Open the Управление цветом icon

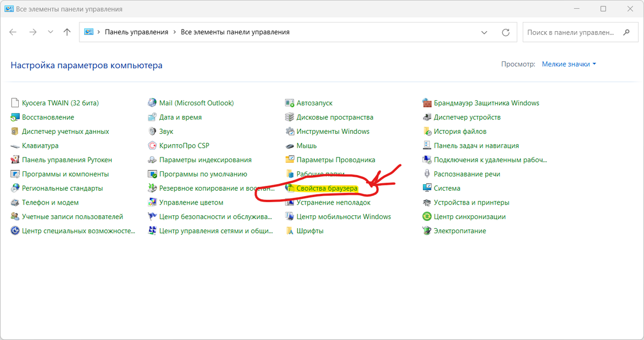[x=152, y=202]
